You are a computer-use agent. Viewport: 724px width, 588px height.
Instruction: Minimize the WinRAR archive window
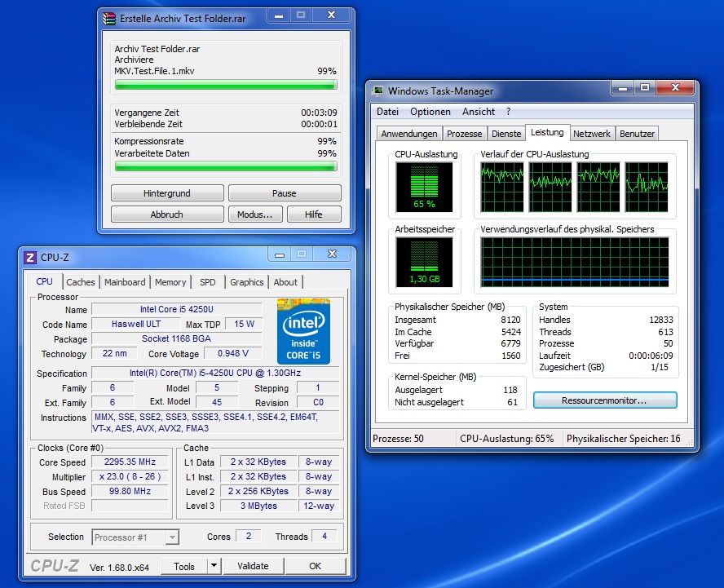(278, 15)
